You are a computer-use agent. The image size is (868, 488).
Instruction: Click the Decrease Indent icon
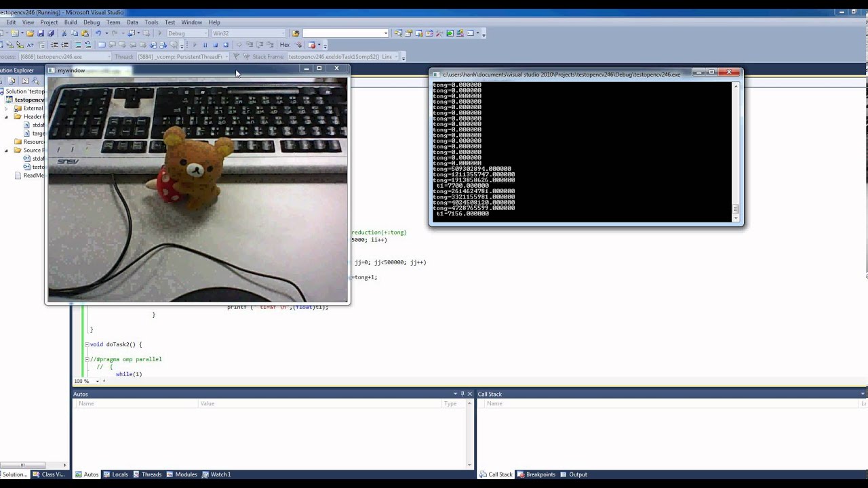[54, 45]
